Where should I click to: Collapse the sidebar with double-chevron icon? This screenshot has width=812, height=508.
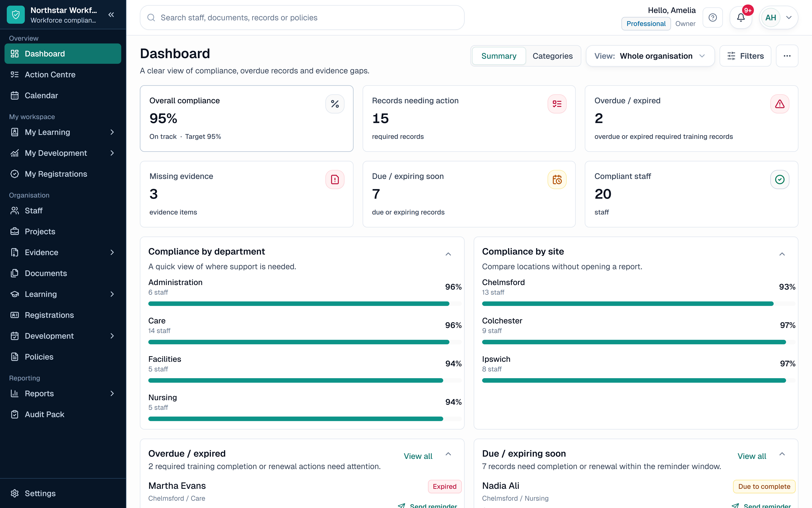111,15
